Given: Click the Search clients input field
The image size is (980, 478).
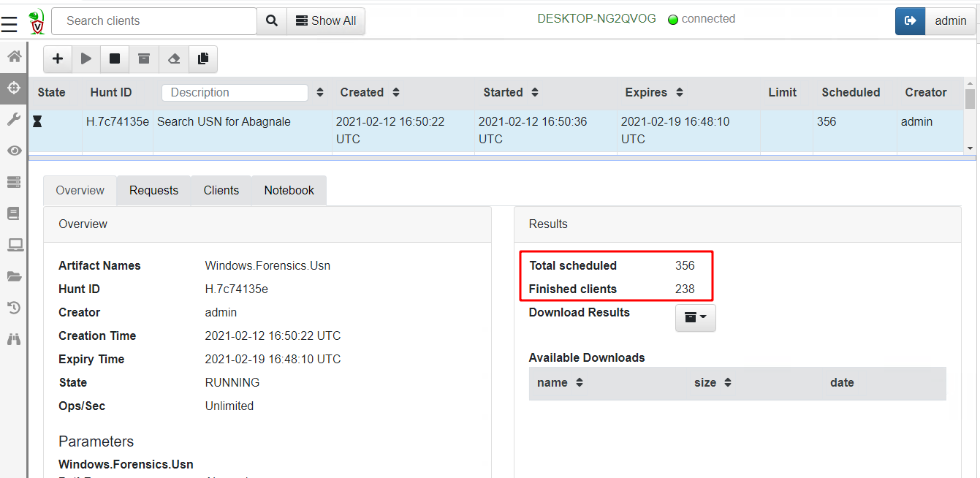Looking at the screenshot, I should [154, 21].
